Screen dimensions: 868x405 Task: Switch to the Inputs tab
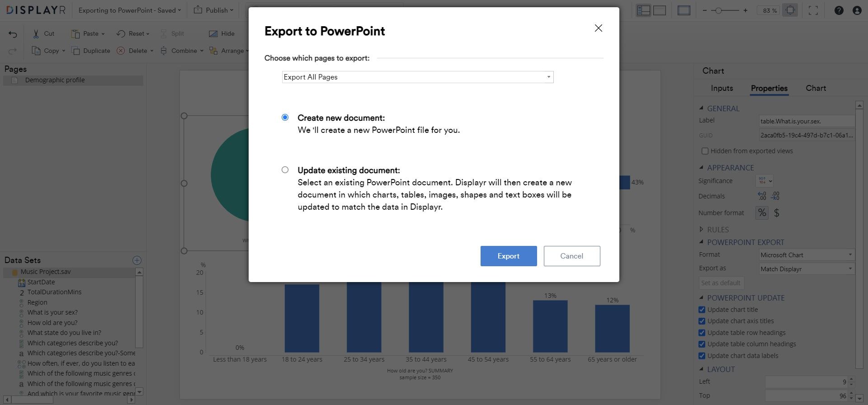coord(722,88)
